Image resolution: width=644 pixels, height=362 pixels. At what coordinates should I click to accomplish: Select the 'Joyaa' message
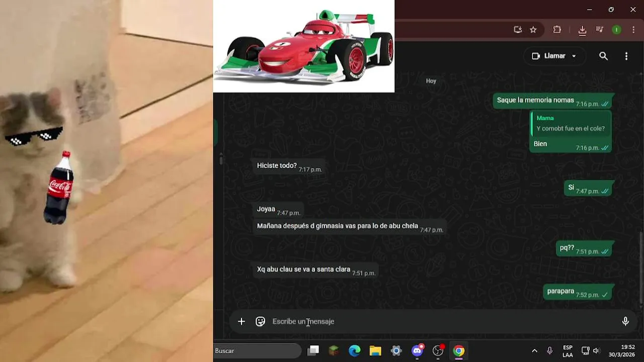tap(279, 209)
